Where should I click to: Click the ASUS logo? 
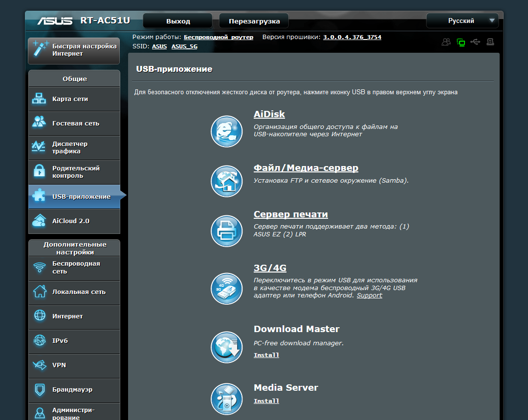(55, 21)
